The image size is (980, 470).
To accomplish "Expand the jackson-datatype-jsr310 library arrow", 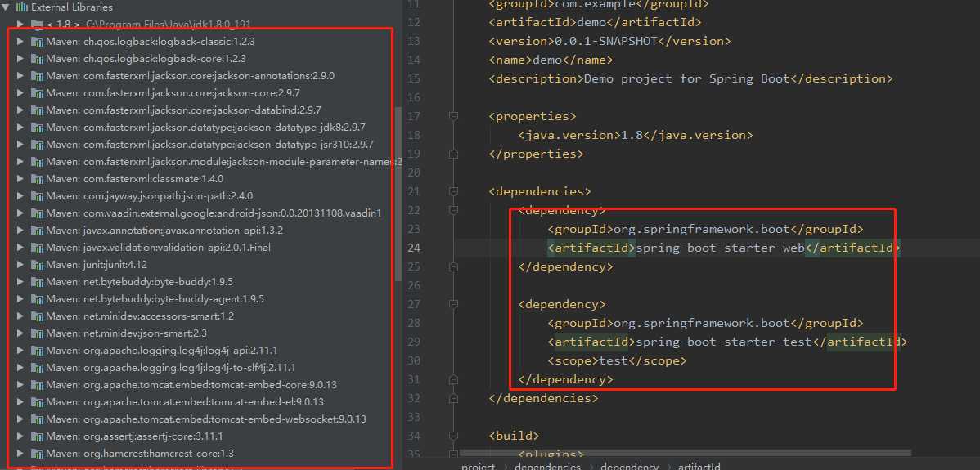I will (20, 144).
